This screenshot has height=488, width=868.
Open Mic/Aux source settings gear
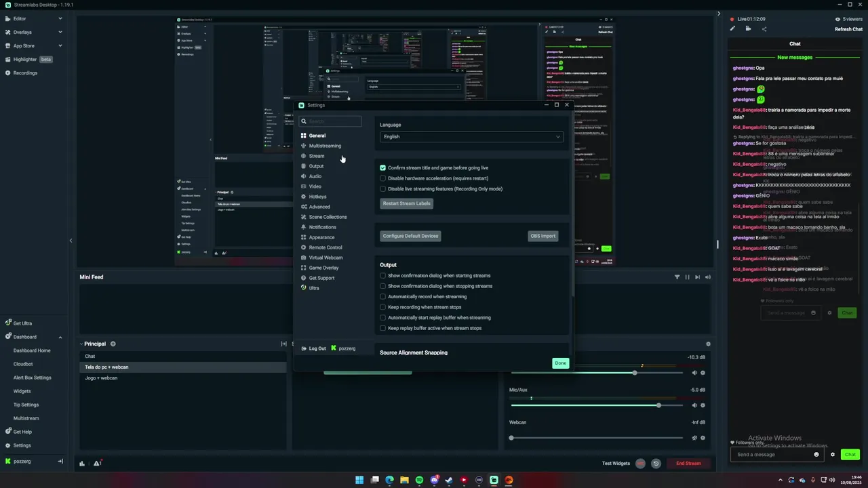click(703, 405)
